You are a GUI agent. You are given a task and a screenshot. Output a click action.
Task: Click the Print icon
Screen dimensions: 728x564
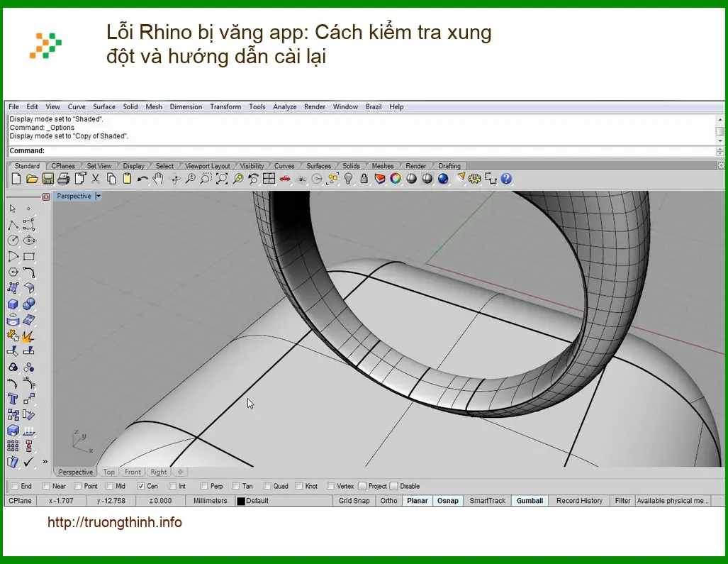[64, 179]
